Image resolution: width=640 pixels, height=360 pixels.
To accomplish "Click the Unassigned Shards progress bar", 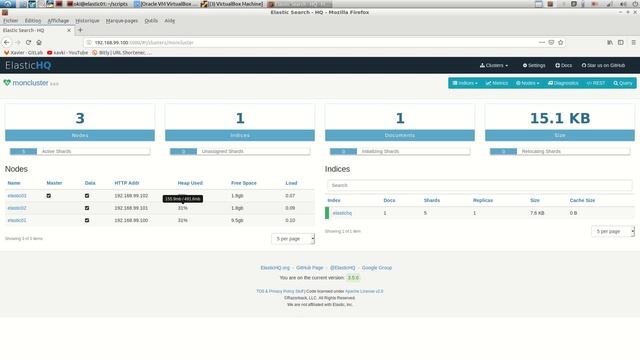I will pos(240,151).
